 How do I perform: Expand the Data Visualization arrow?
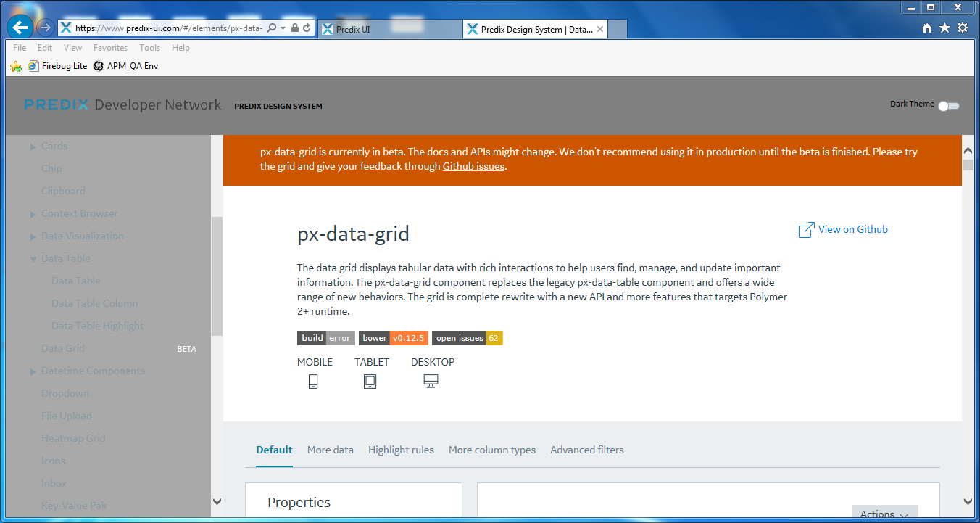(x=33, y=236)
